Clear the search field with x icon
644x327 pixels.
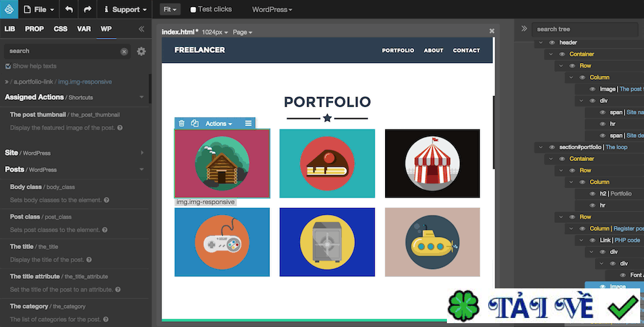click(x=124, y=51)
